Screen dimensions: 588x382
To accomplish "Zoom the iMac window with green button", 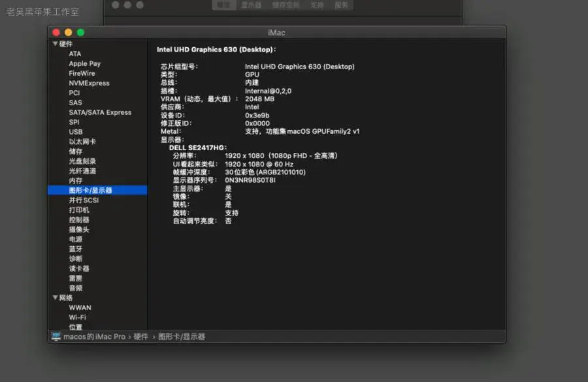I will (80, 33).
